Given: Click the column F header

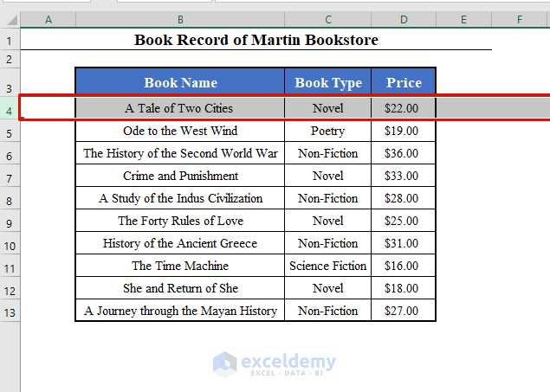Looking at the screenshot, I should click(x=520, y=19).
